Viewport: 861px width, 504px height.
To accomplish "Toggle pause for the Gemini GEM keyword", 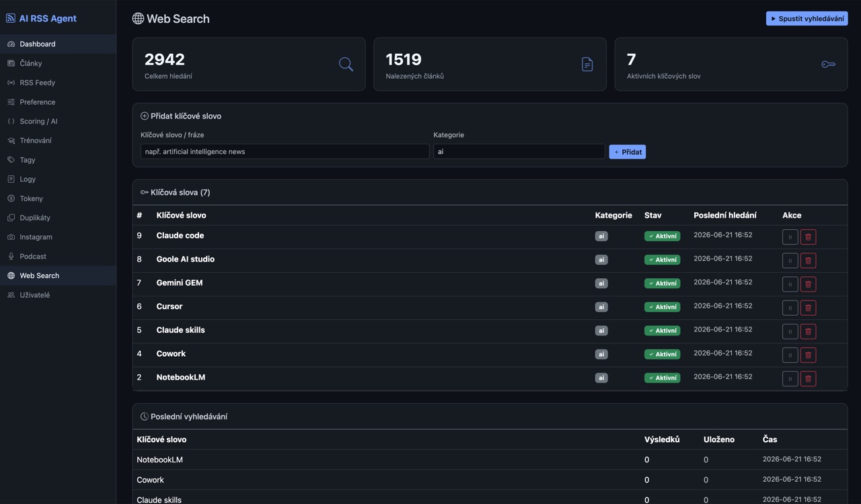I will pyautogui.click(x=790, y=284).
